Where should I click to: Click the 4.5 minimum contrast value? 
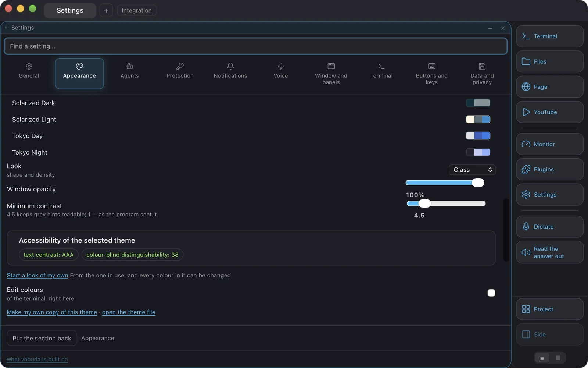(419, 216)
